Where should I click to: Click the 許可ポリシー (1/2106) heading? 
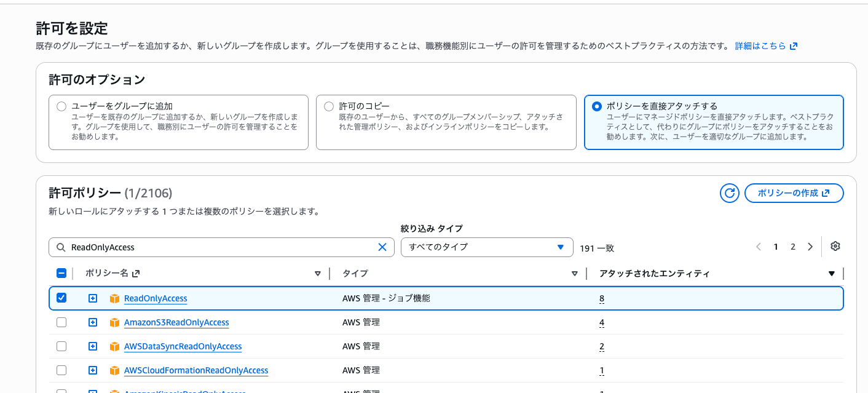111,193
